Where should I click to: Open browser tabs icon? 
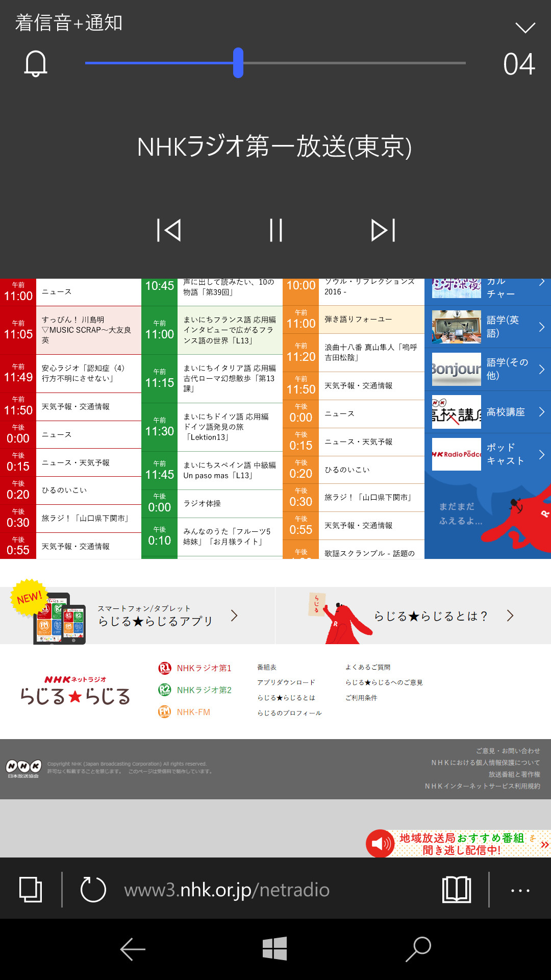[x=31, y=890]
